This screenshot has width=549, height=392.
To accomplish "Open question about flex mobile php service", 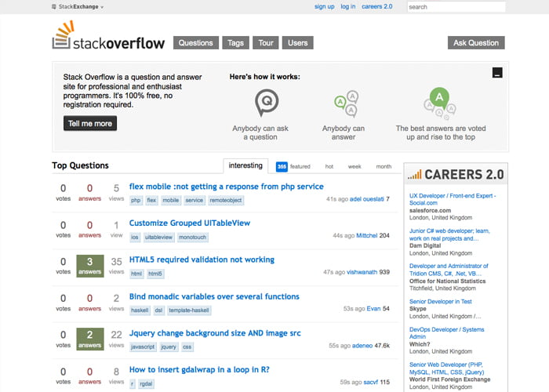I will click(226, 187).
